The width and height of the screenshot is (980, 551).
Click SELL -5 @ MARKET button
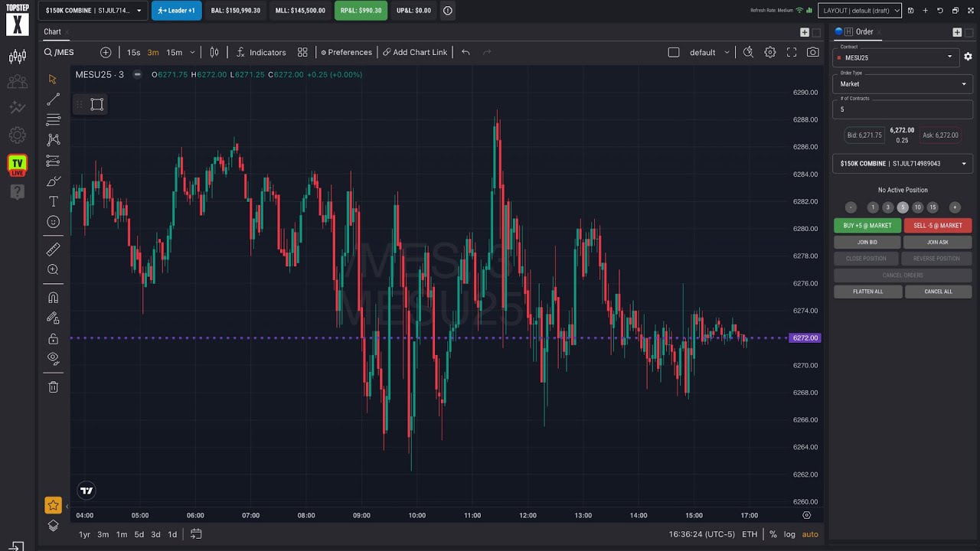(938, 226)
